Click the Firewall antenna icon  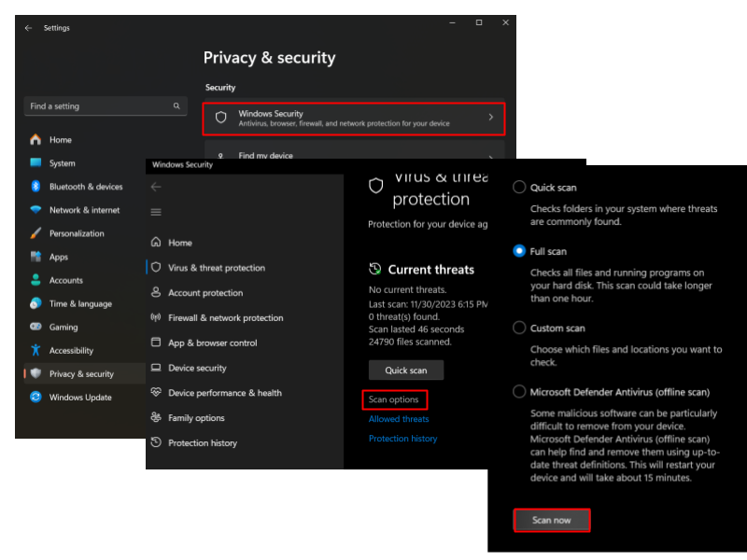tap(156, 317)
